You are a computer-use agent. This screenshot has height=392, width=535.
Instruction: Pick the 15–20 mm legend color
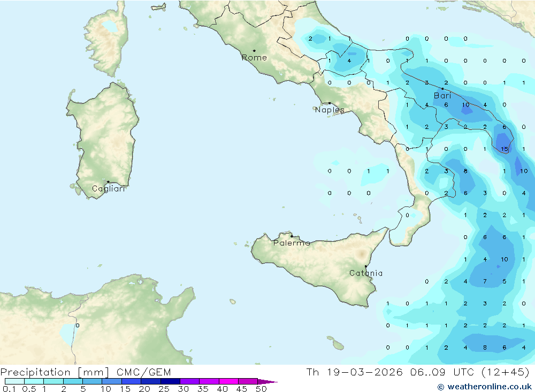(x=131, y=381)
